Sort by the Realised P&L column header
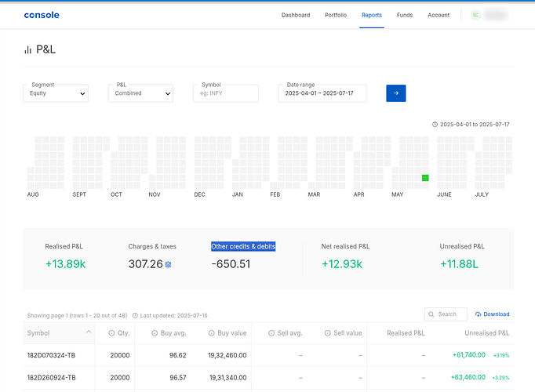The image size is (535, 392). [406, 332]
